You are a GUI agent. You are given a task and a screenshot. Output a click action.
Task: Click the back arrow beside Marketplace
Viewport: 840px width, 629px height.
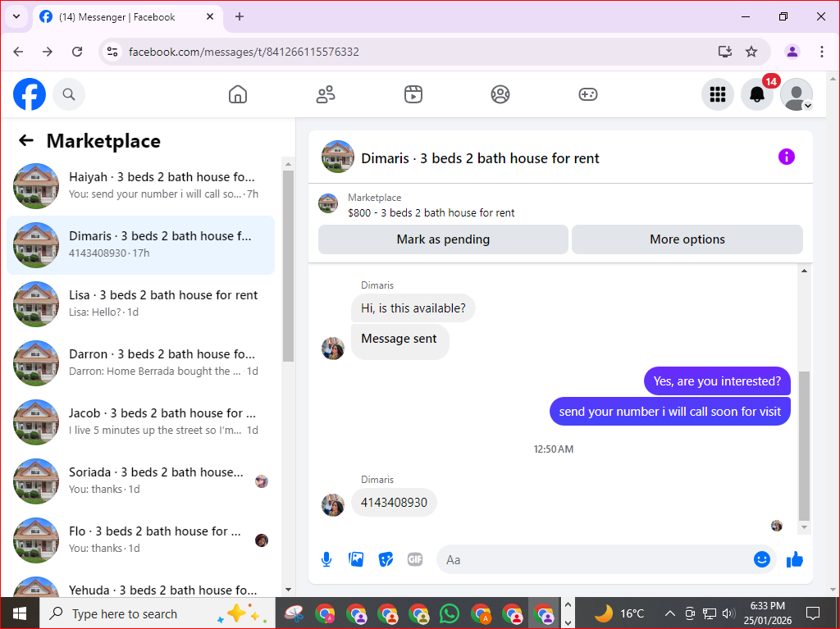pyautogui.click(x=25, y=141)
